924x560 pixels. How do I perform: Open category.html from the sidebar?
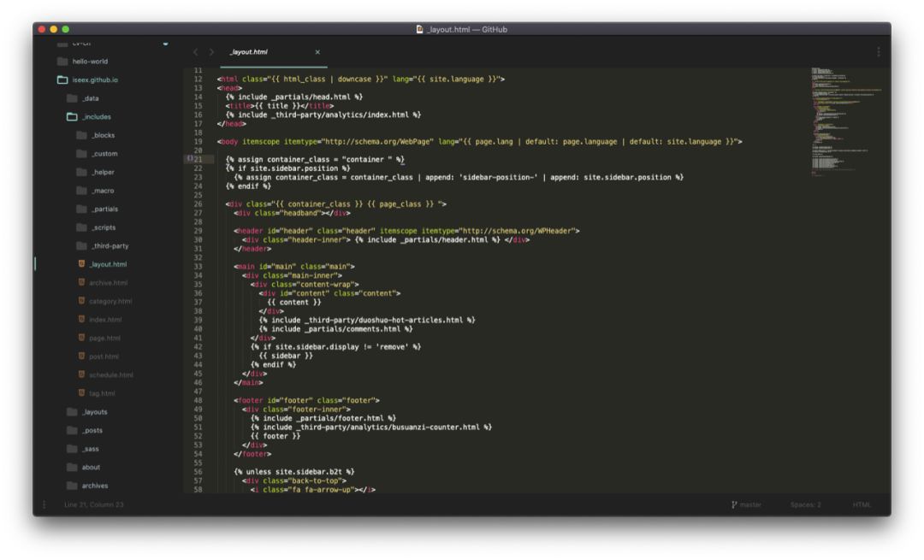click(110, 301)
